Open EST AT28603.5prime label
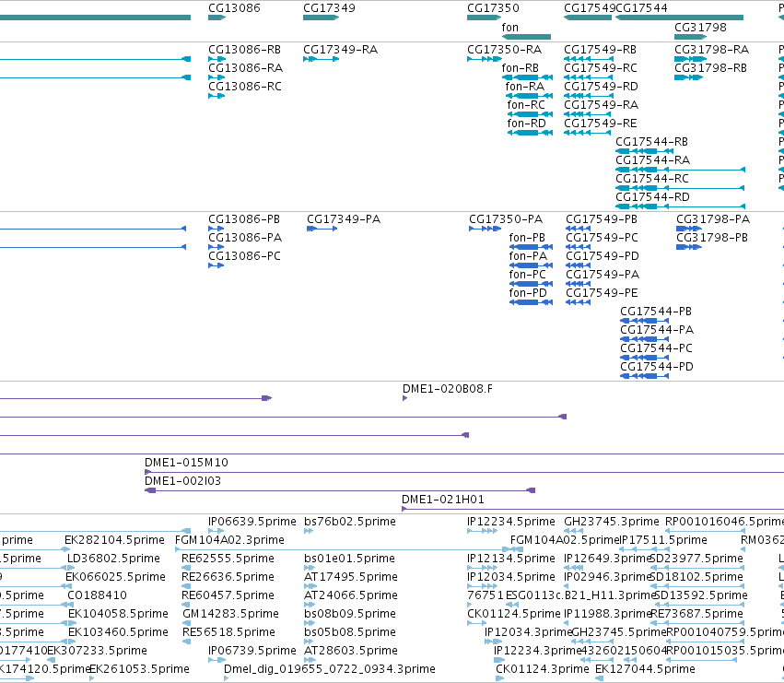This screenshot has height=683, width=784. pos(350,651)
